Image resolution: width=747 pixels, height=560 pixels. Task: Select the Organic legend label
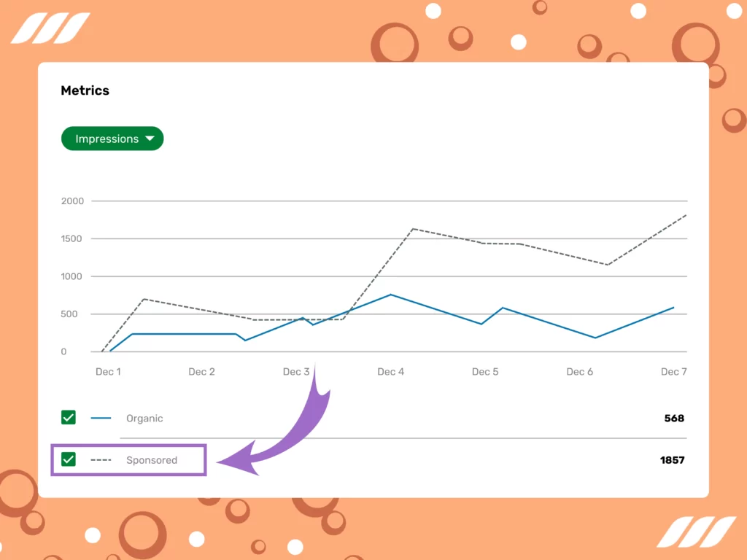144,418
